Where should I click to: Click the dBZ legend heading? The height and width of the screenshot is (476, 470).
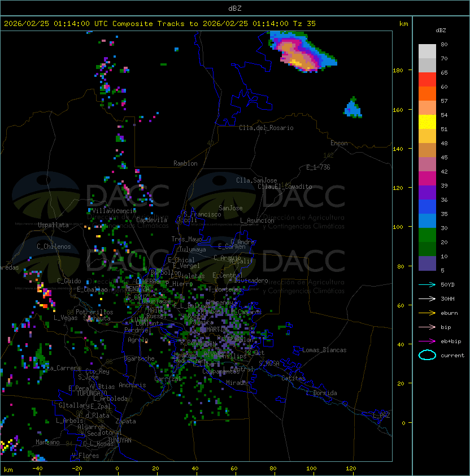(441, 31)
